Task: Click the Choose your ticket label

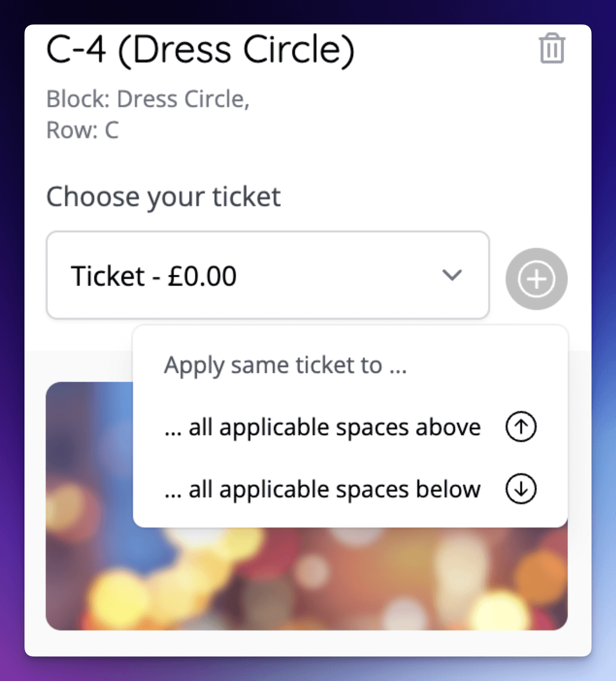Action: (163, 196)
